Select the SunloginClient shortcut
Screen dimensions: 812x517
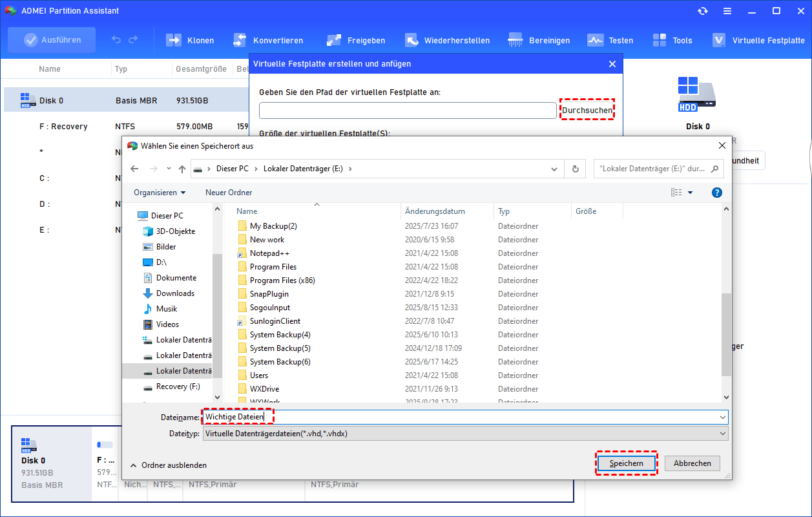pyautogui.click(x=269, y=321)
